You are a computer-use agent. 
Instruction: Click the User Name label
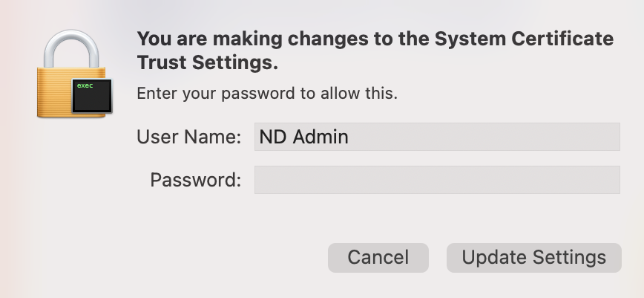click(189, 137)
